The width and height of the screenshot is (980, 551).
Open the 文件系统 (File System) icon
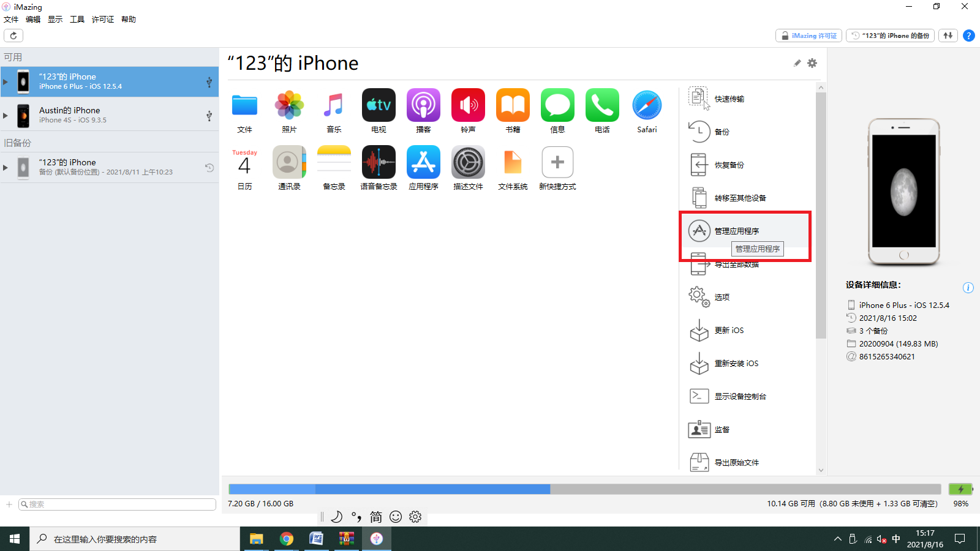pos(513,162)
